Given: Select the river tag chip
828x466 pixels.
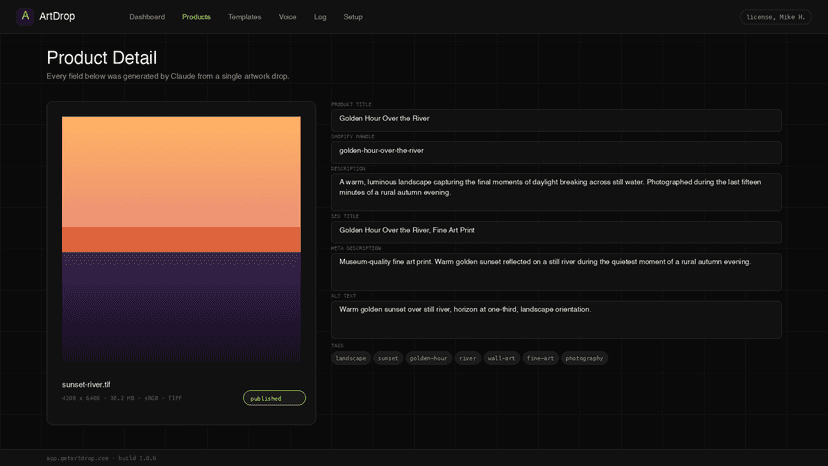Looking at the screenshot, I should (467, 358).
